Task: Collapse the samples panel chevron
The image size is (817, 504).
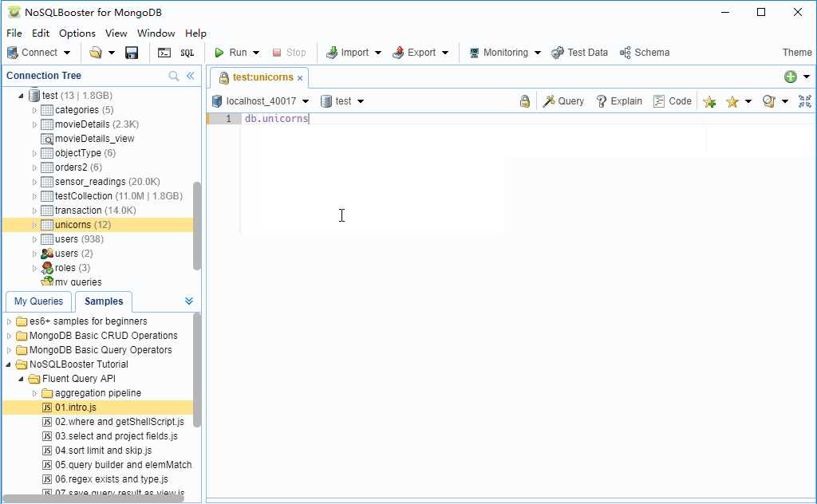Action: click(x=188, y=301)
